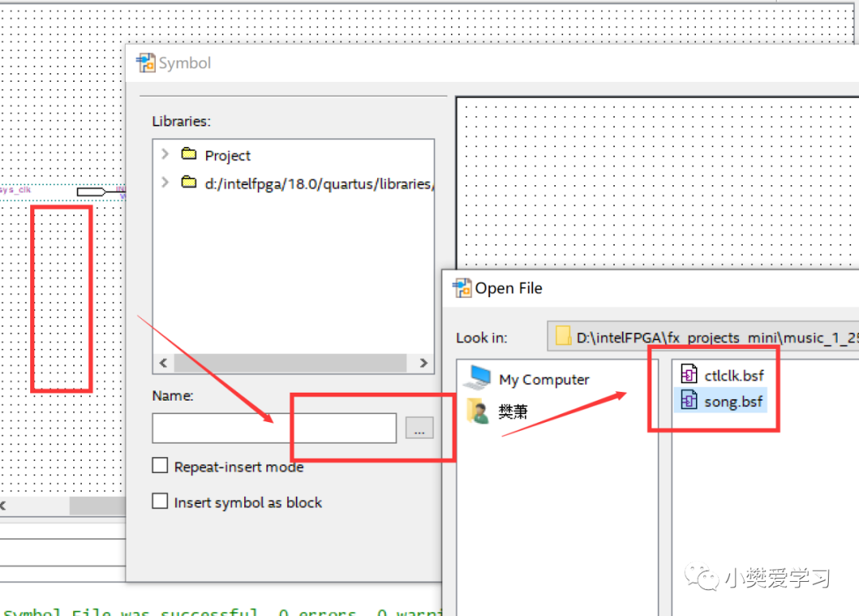
Task: Expand the Project library tree node
Action: coord(165,154)
